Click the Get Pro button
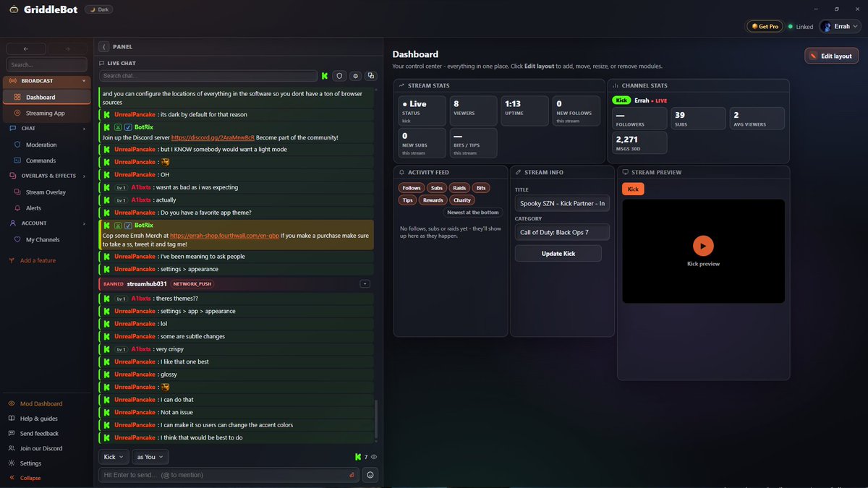The image size is (868, 488). pos(765,26)
